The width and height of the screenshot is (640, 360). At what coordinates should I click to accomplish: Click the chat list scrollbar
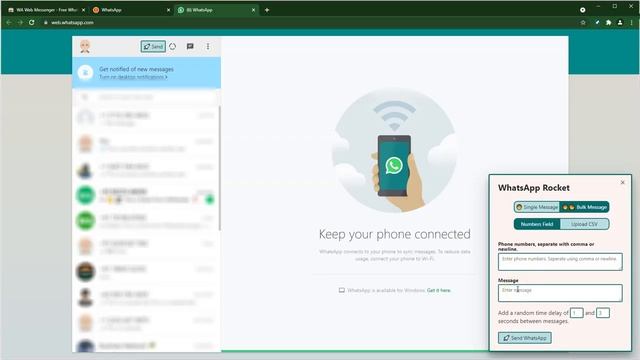(x=220, y=168)
